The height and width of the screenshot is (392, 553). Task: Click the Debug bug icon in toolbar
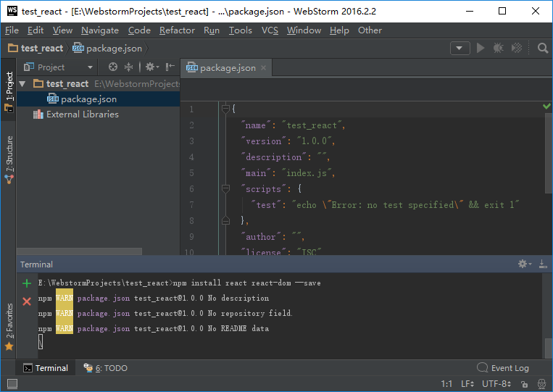[499, 48]
